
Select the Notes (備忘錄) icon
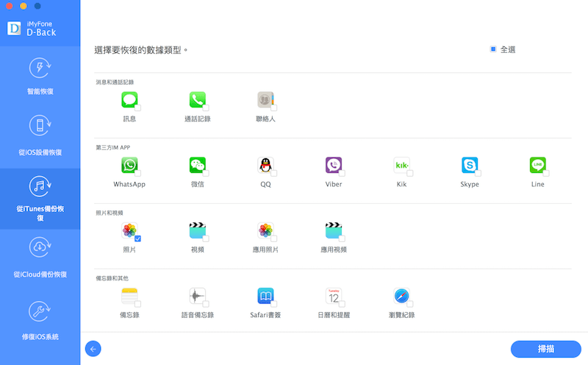point(129,296)
